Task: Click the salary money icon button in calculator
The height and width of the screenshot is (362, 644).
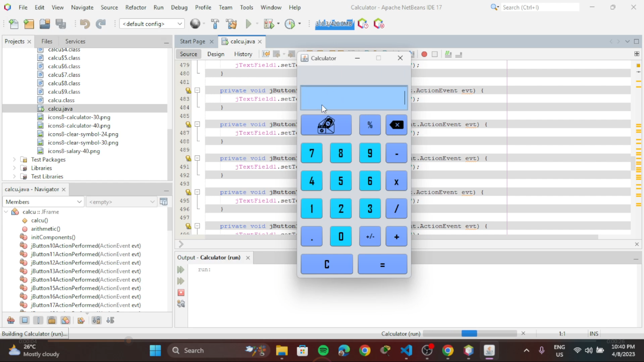Action: 326,125
